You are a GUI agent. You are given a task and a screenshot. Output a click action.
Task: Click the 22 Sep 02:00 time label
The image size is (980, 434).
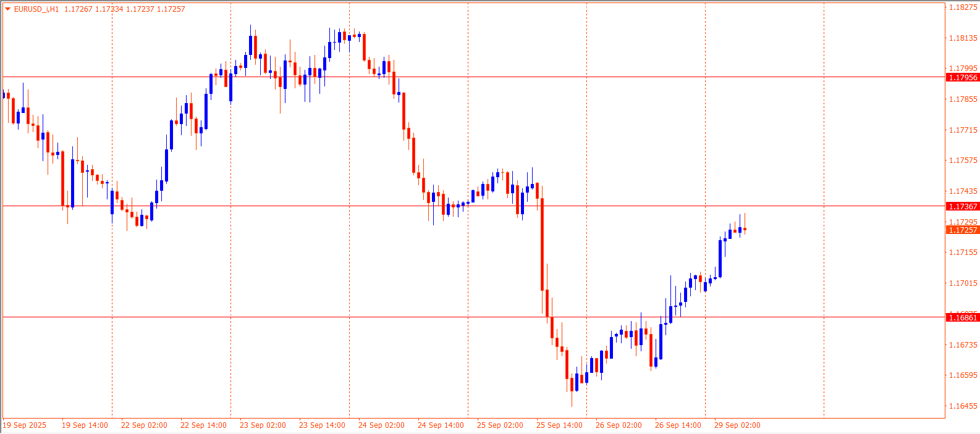(x=144, y=425)
